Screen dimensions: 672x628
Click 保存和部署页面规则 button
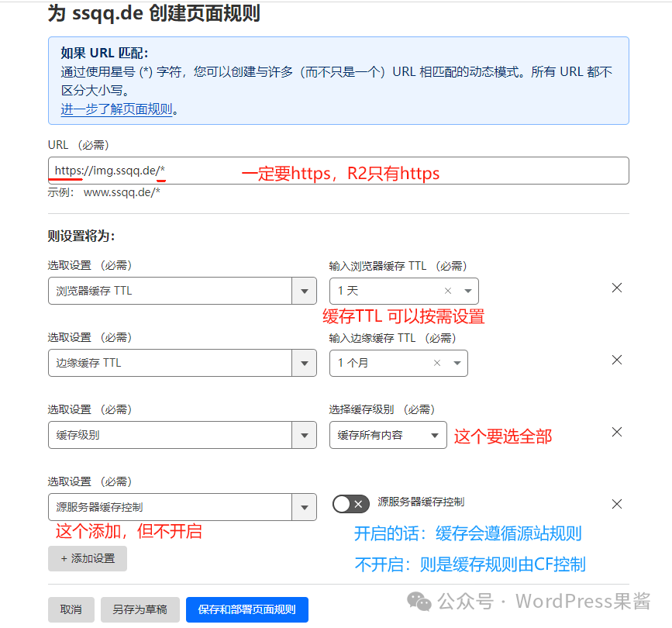tap(246, 609)
